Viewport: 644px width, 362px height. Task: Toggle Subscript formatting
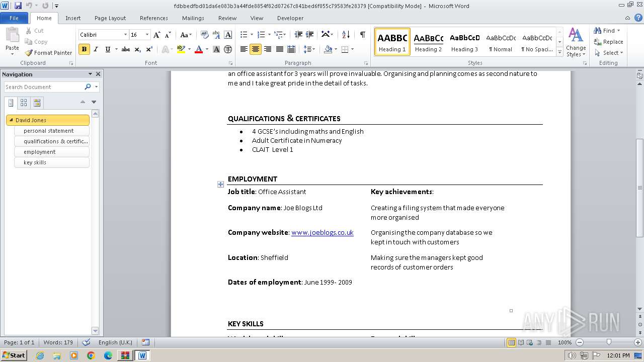(x=138, y=49)
